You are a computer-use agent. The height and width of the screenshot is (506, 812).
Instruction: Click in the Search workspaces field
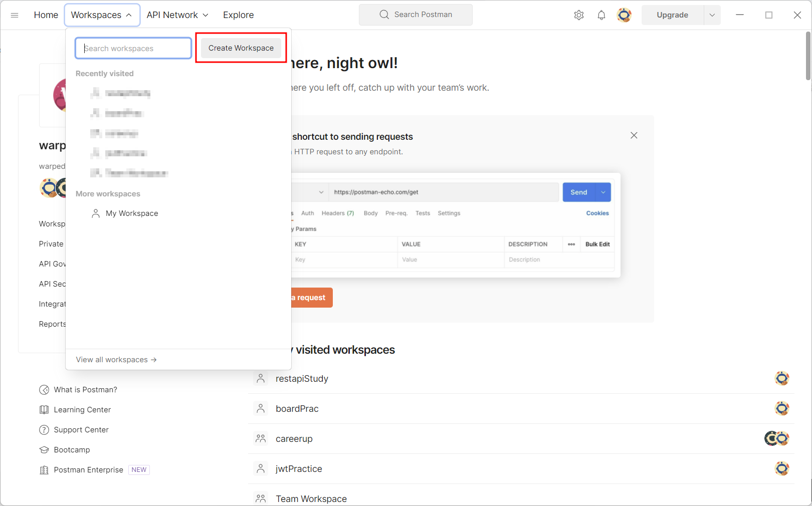pos(133,48)
